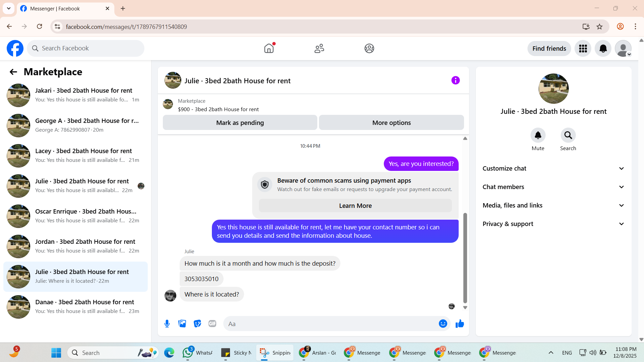Open the Lacey house rental conversation

point(76,156)
